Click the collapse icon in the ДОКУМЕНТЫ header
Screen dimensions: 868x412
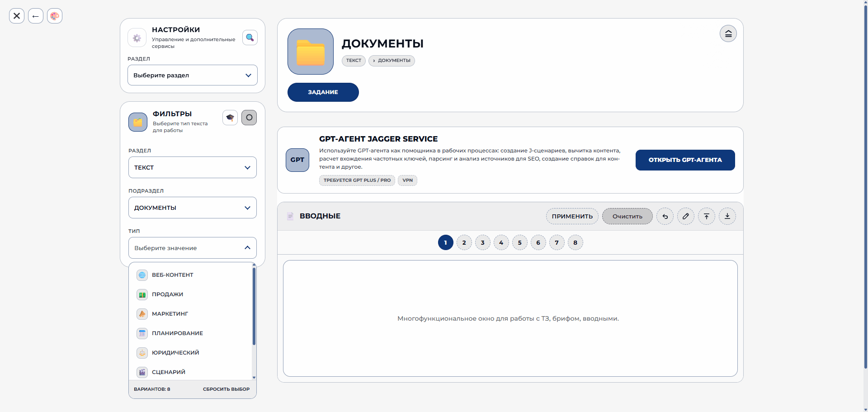pos(728,33)
